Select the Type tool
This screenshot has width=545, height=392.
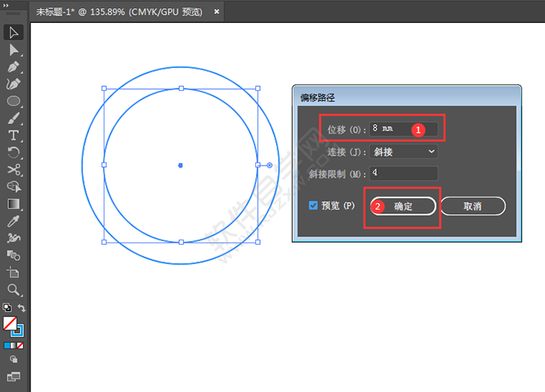pyautogui.click(x=14, y=135)
